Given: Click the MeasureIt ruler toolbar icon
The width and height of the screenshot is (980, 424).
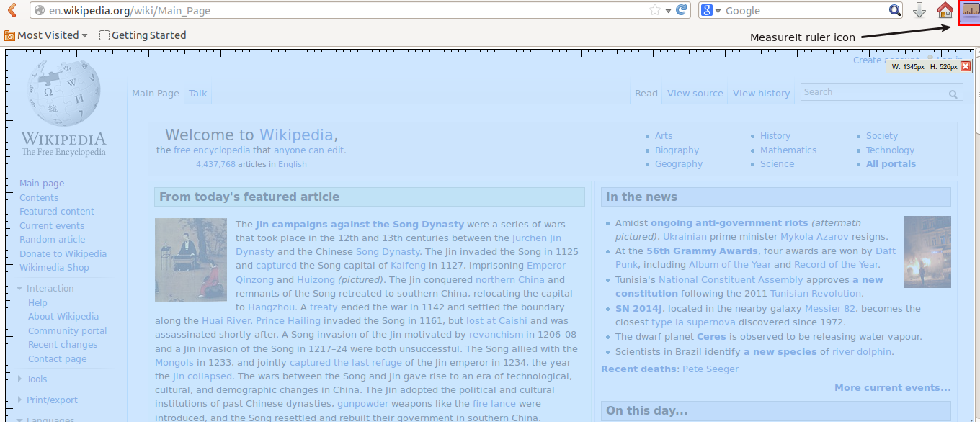Looking at the screenshot, I should click(970, 11).
